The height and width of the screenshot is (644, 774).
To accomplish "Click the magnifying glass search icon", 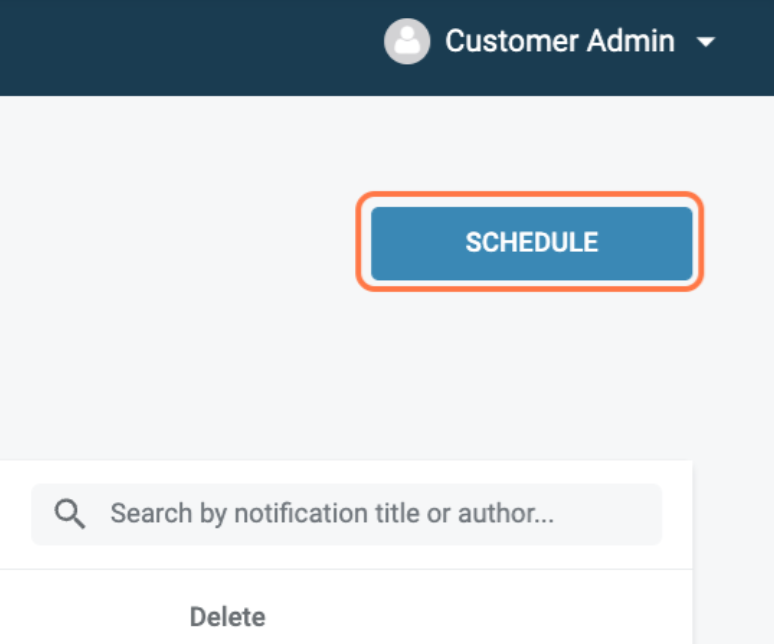I will pos(69,514).
